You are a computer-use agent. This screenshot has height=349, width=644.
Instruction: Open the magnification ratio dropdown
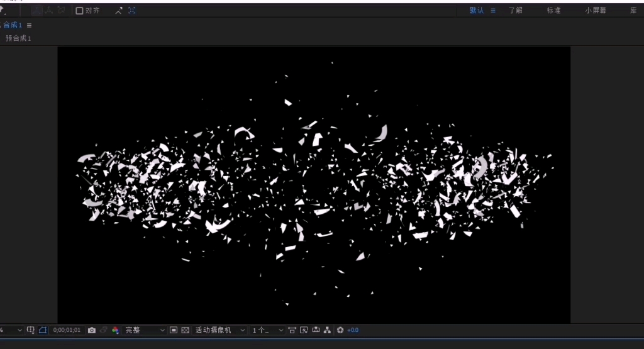click(x=11, y=330)
